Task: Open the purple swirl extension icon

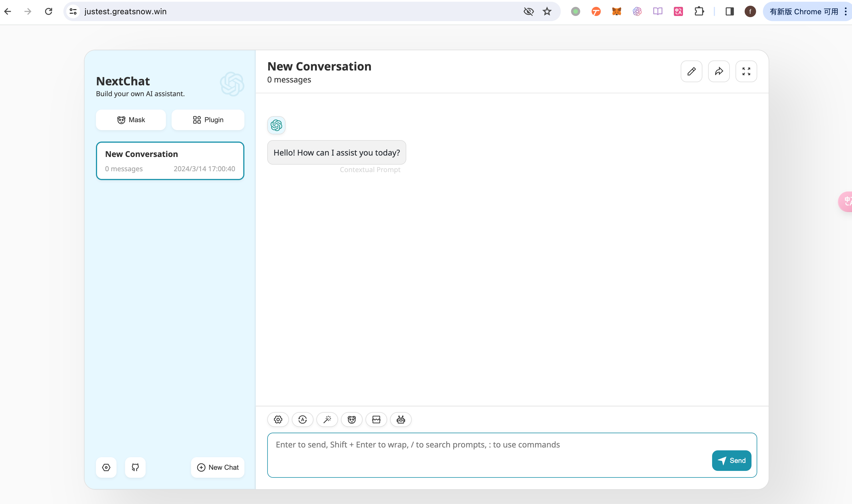Action: click(x=637, y=11)
